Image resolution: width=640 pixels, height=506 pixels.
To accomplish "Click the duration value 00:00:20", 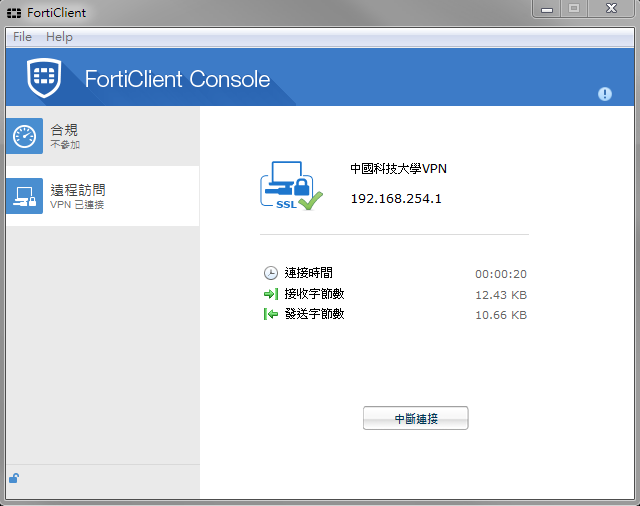I will tap(501, 274).
